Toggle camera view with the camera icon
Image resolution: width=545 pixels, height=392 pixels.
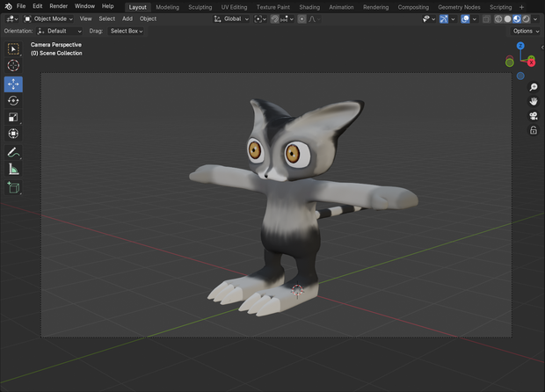534,116
